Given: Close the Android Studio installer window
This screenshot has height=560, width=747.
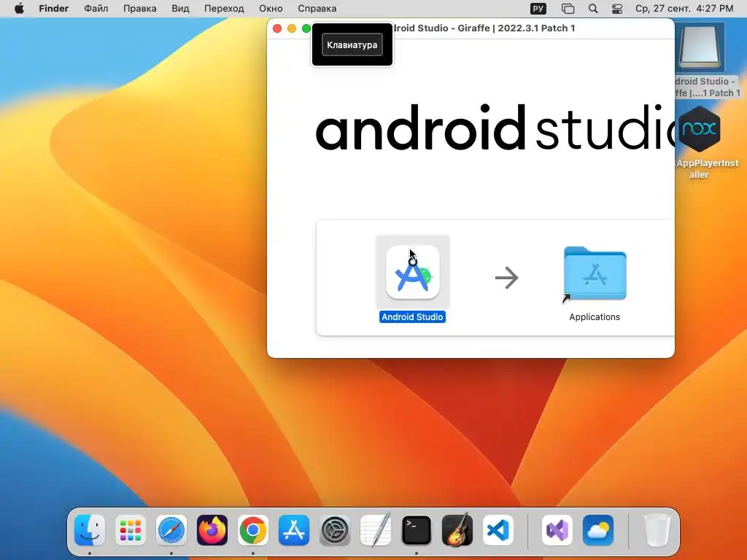Looking at the screenshot, I should [x=277, y=28].
